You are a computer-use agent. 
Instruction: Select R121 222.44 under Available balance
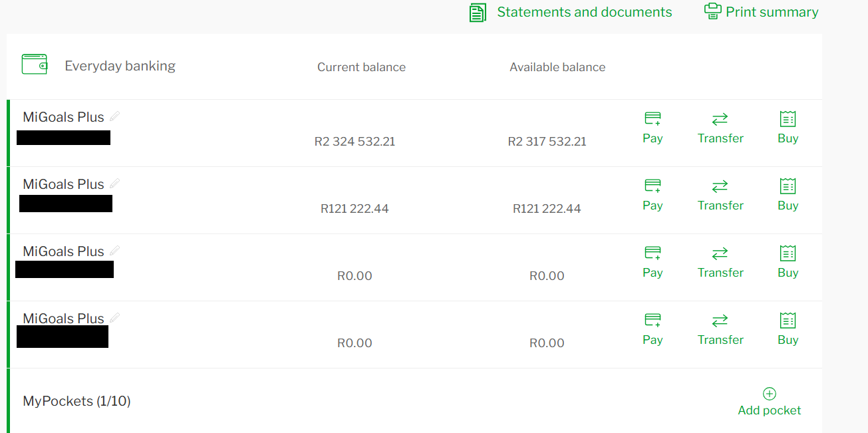(547, 209)
